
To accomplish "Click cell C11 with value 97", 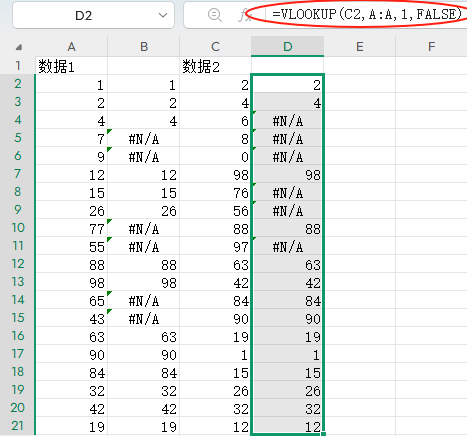I will (215, 246).
